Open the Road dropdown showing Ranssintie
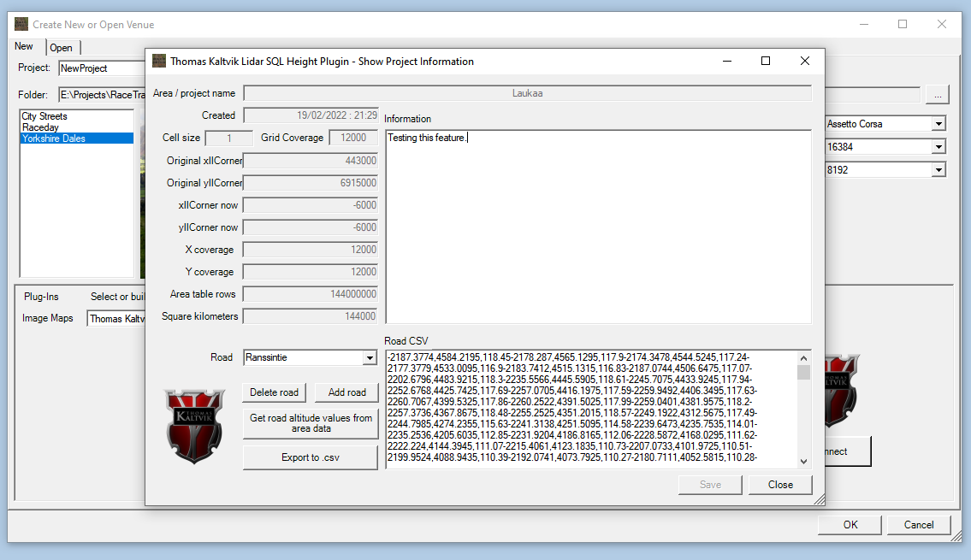971x560 pixels. pyautogui.click(x=370, y=357)
